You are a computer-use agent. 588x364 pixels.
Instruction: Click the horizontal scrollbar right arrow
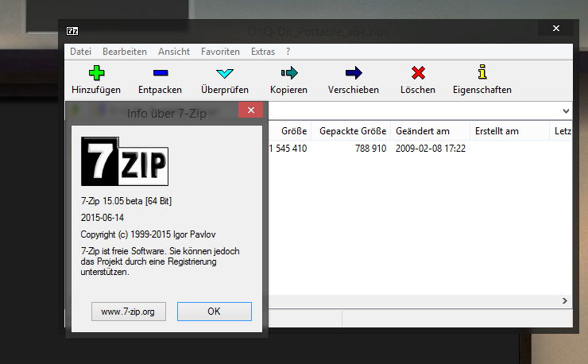click(565, 301)
